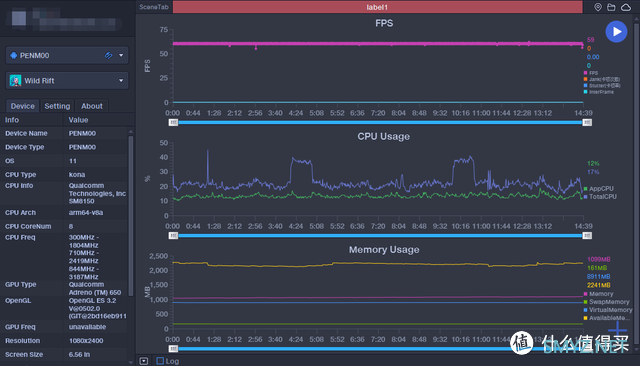Image resolution: width=640 pixels, height=366 pixels.
Task: Select the Resolution value 1080x2400
Action: (86, 341)
